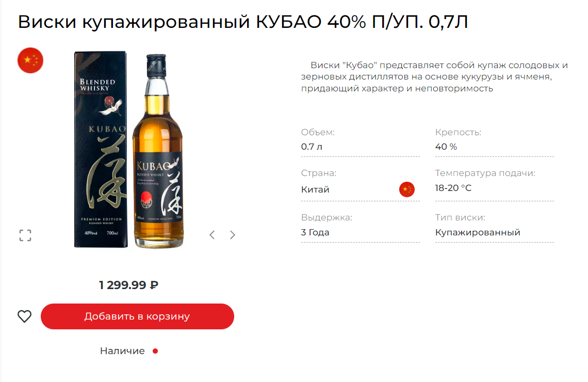Click the 3 Года aging value
Image resolution: width=588 pixels, height=382 pixels.
pyautogui.click(x=315, y=232)
